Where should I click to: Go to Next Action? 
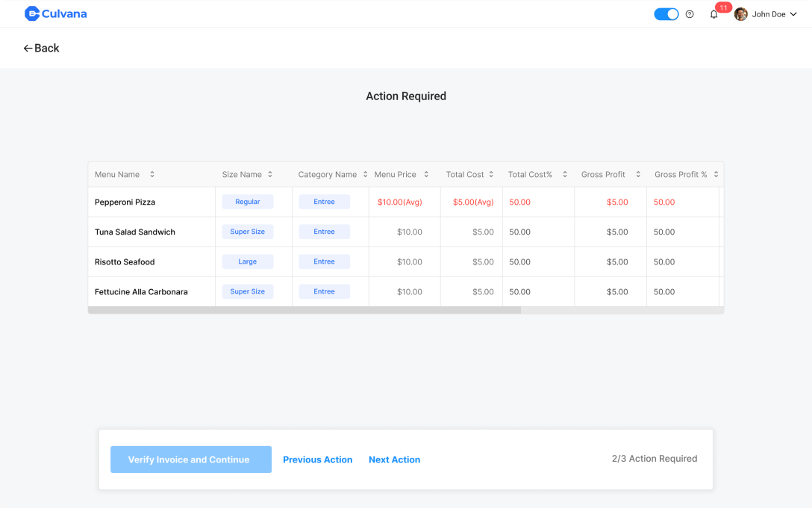(394, 459)
